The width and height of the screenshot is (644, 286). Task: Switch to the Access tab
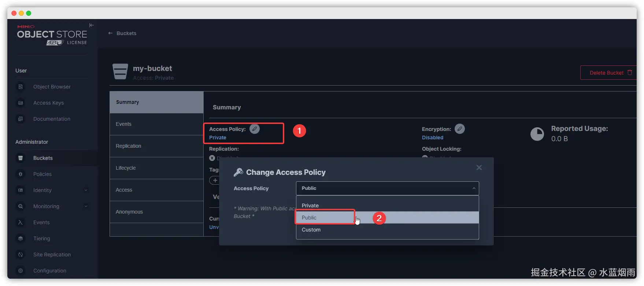(x=156, y=190)
